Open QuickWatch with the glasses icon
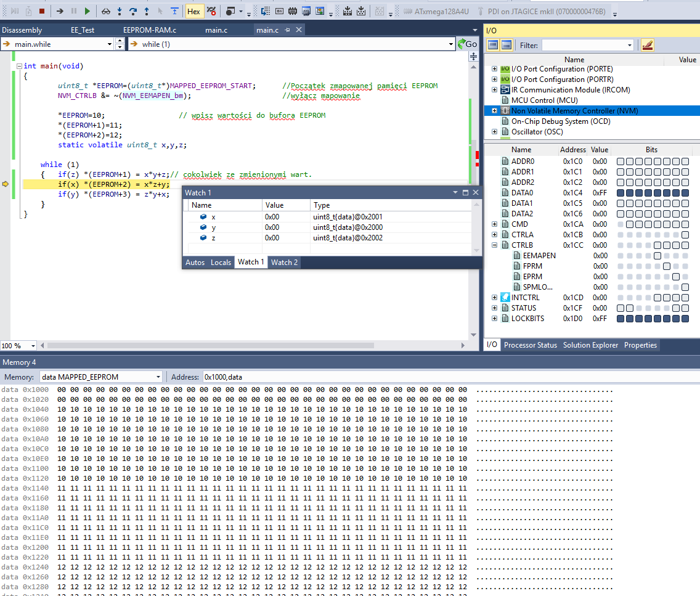Viewport: 700px width, 596px height. (105, 11)
